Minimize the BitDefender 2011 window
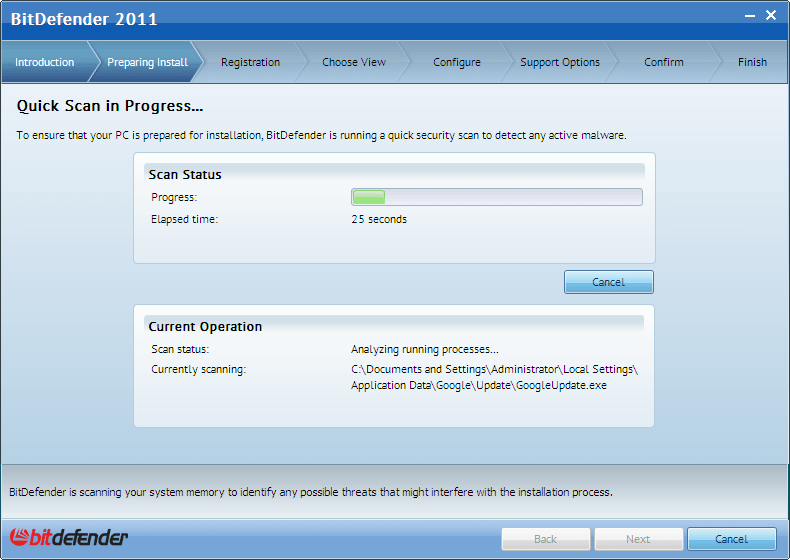Image resolution: width=790 pixels, height=560 pixels. 750,16
